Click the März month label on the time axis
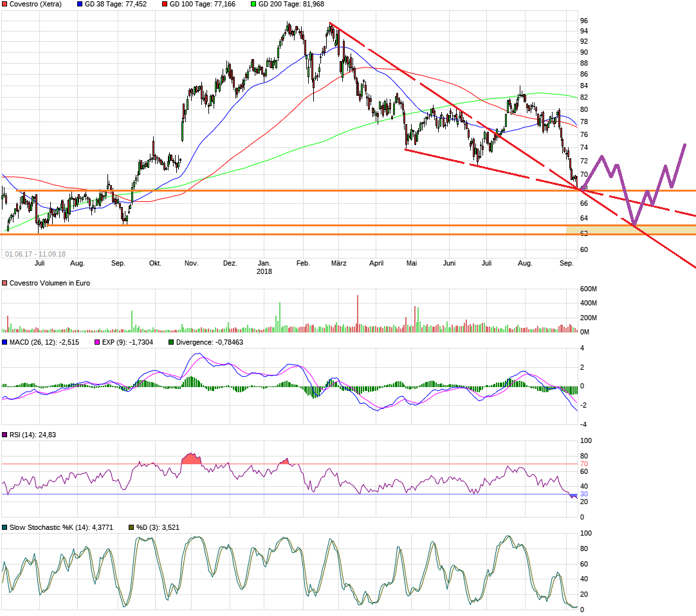Viewport: 696px width, 616px height. [x=338, y=263]
